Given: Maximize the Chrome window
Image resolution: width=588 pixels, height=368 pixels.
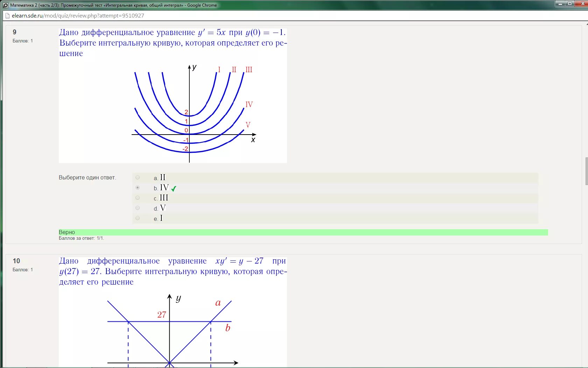Looking at the screenshot, I should coord(569,4).
